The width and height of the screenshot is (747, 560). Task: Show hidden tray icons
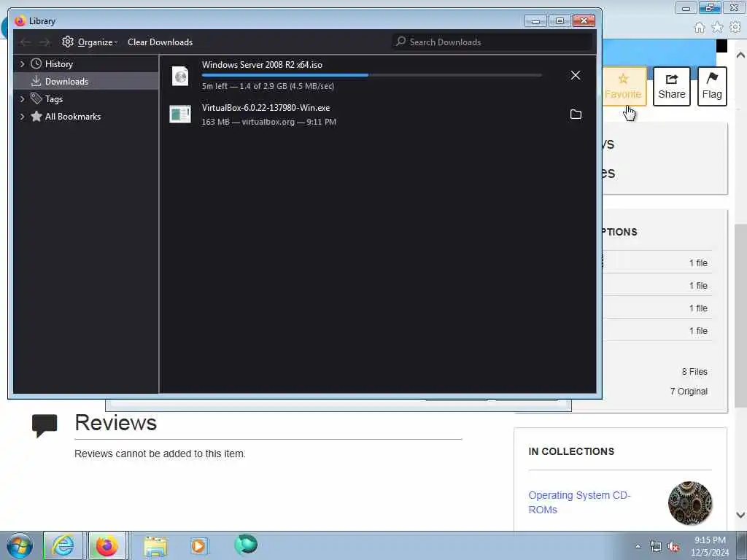638,546
